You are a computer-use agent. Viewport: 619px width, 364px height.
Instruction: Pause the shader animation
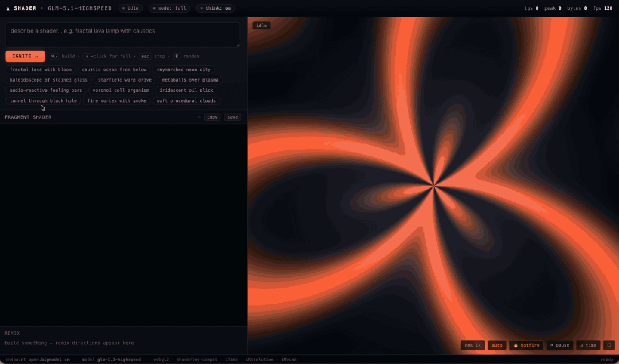[559, 345]
